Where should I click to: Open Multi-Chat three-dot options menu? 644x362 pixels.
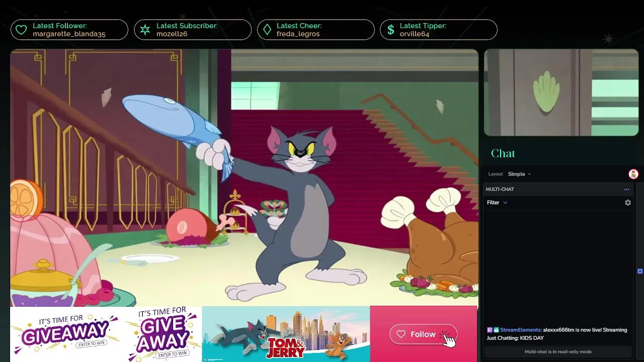click(626, 190)
